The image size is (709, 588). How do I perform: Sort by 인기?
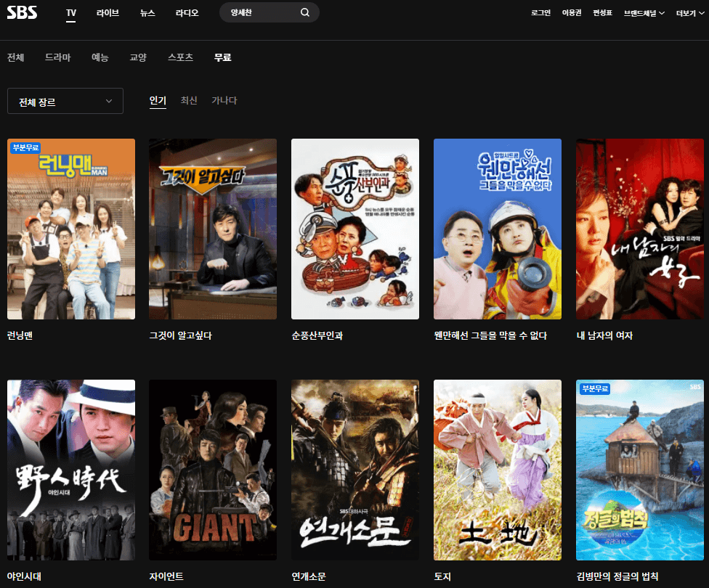158,100
